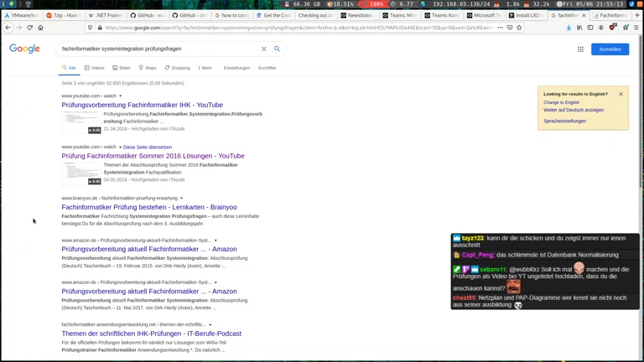Open the Google apps grid icon
Screen dimensions: 644x362
[580, 49]
